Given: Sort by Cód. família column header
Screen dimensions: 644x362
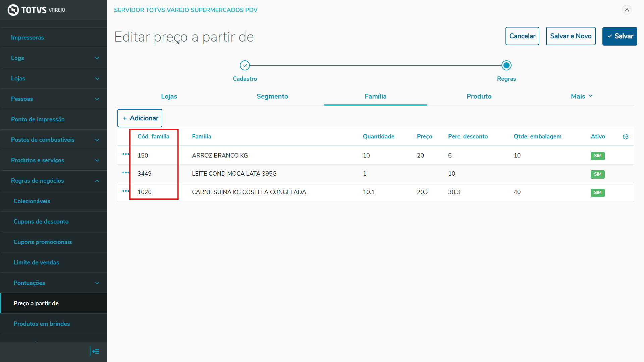Looking at the screenshot, I should [153, 136].
